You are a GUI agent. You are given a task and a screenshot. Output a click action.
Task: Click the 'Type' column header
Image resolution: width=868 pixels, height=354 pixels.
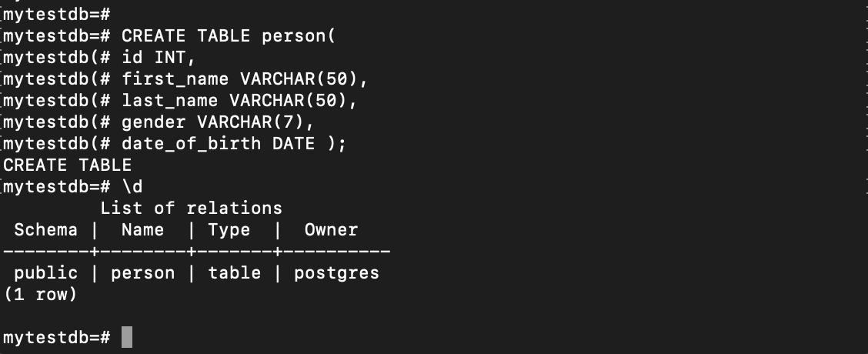point(229,230)
